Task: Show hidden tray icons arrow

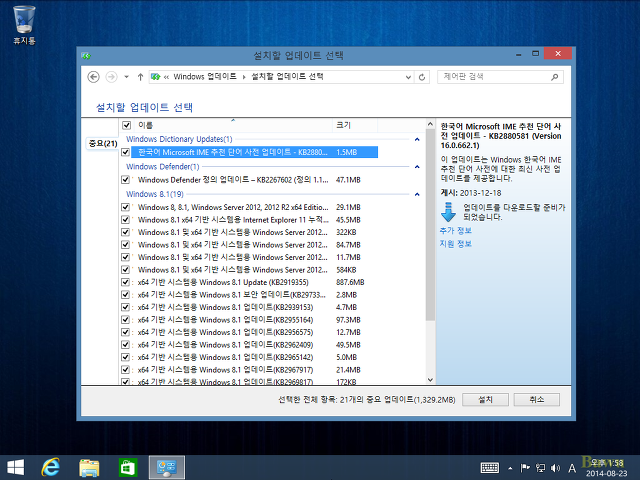Action: click(510, 468)
